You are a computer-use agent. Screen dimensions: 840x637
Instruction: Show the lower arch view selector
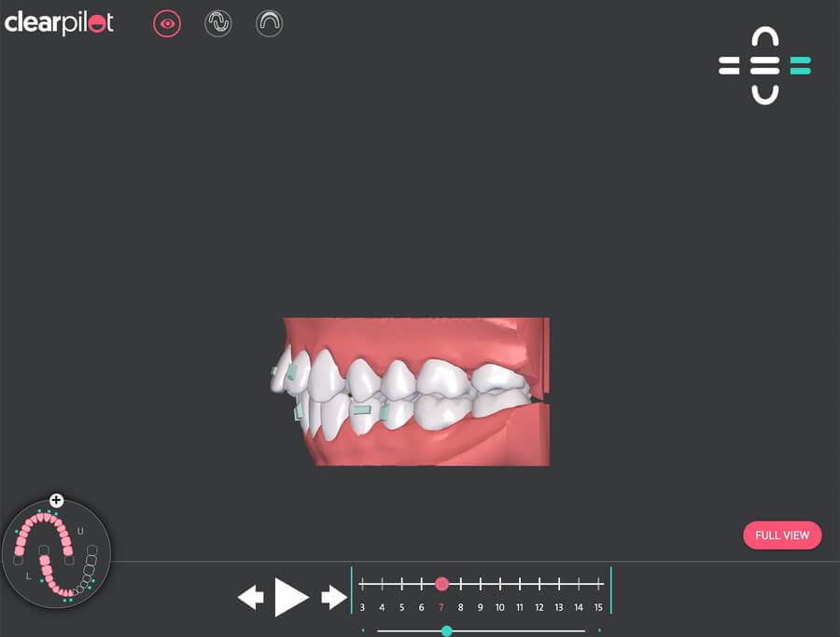point(765,93)
